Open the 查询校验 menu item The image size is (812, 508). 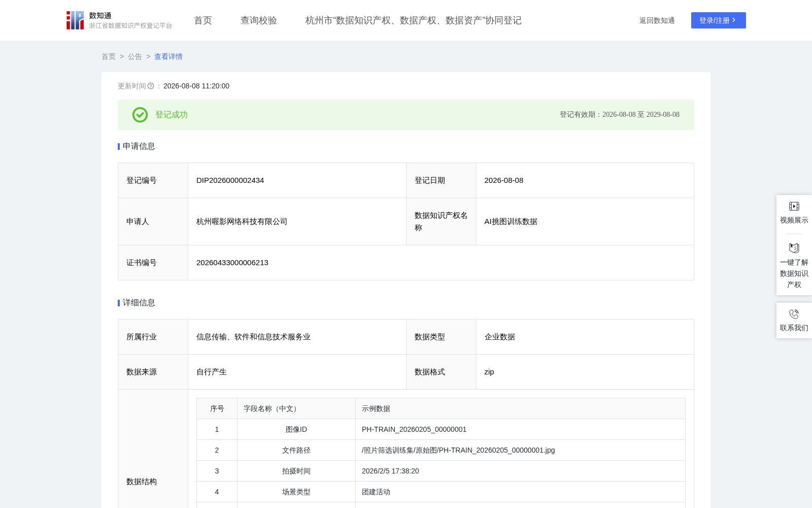pos(259,20)
